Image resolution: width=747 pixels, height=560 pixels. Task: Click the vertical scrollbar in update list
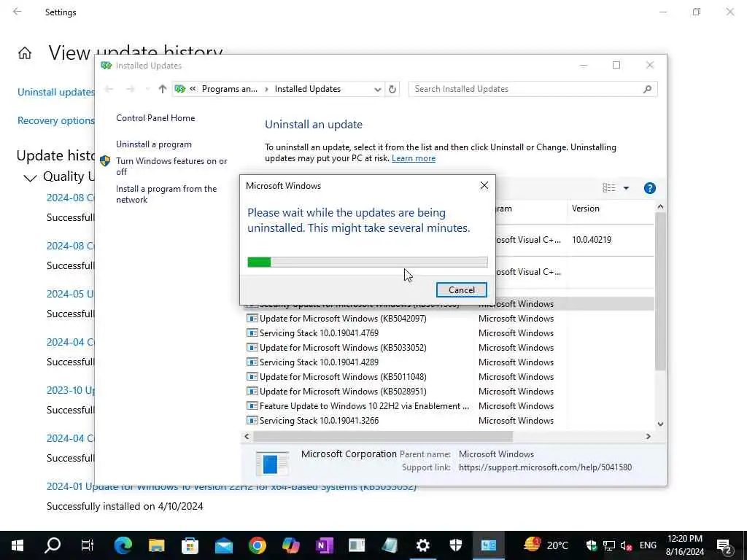[659, 290]
